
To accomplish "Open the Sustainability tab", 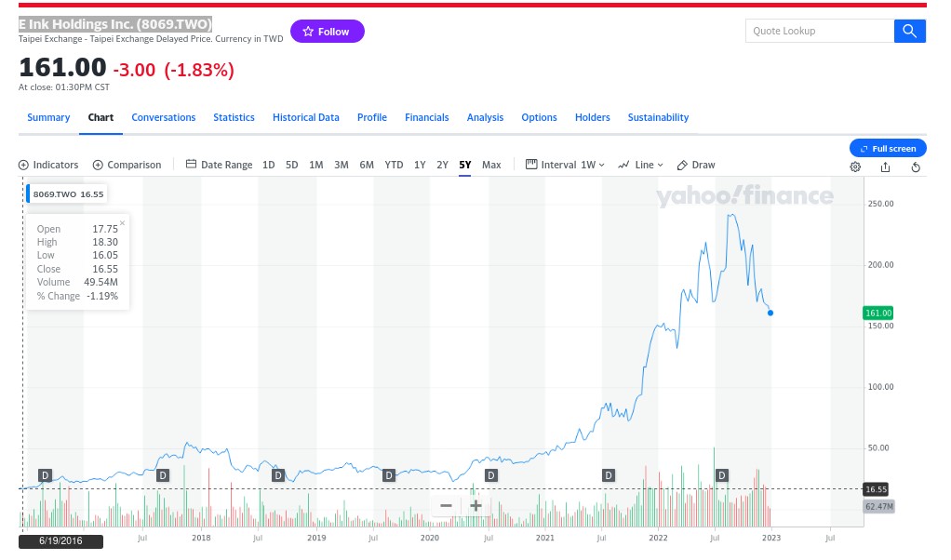I will [x=658, y=117].
